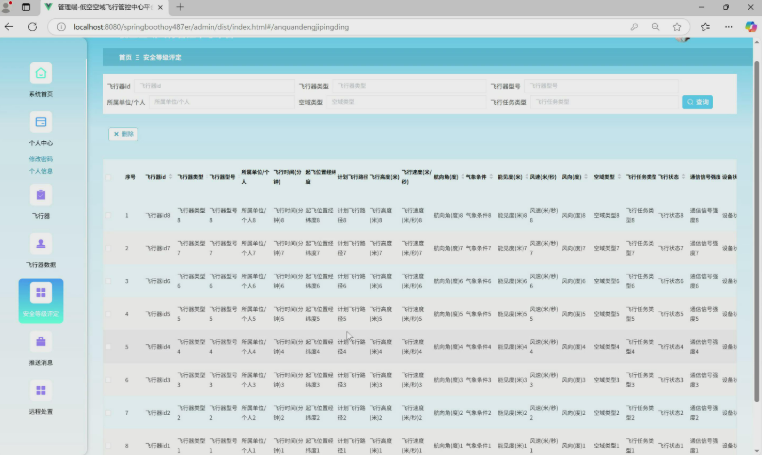Select the 飞行器id3 cell in row 6

158,380
